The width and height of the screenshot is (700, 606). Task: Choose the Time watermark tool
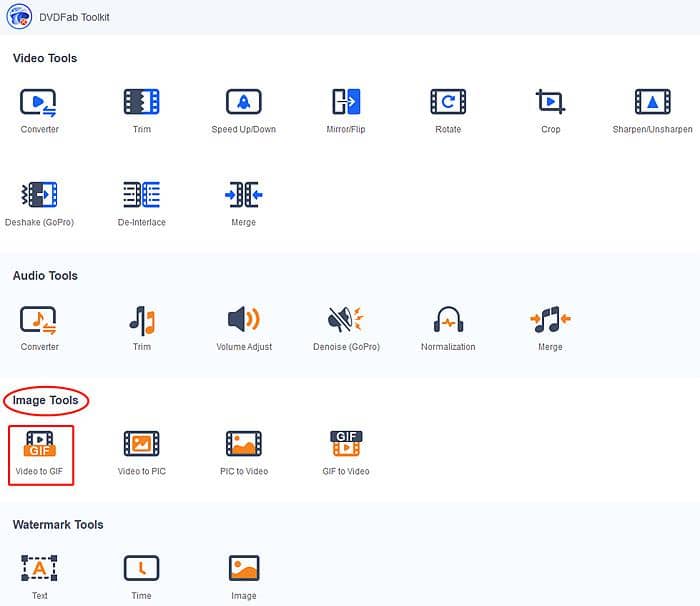click(x=142, y=577)
